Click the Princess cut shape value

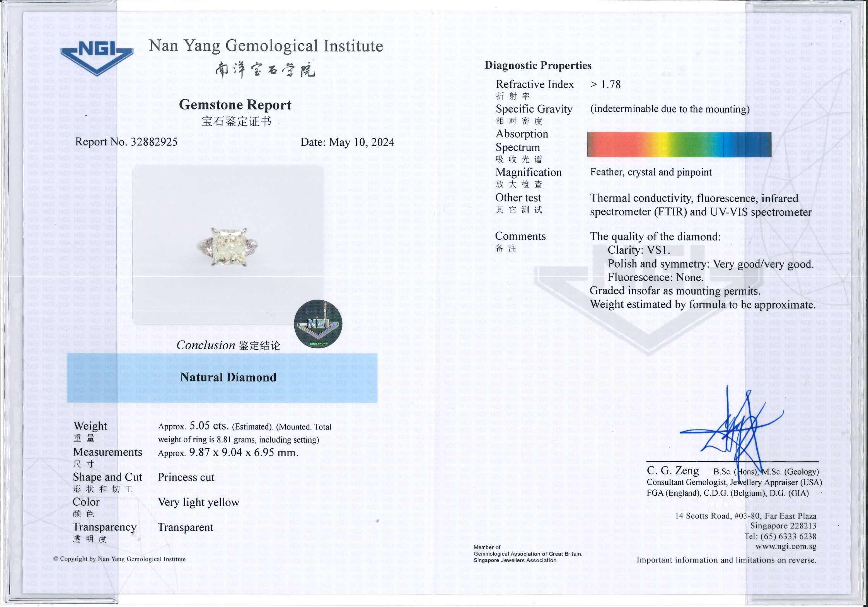click(186, 477)
